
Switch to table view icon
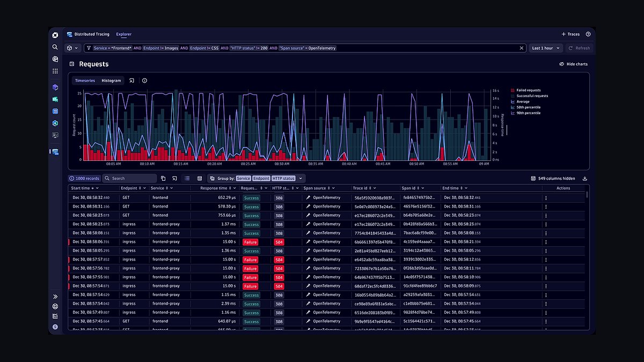(200, 178)
